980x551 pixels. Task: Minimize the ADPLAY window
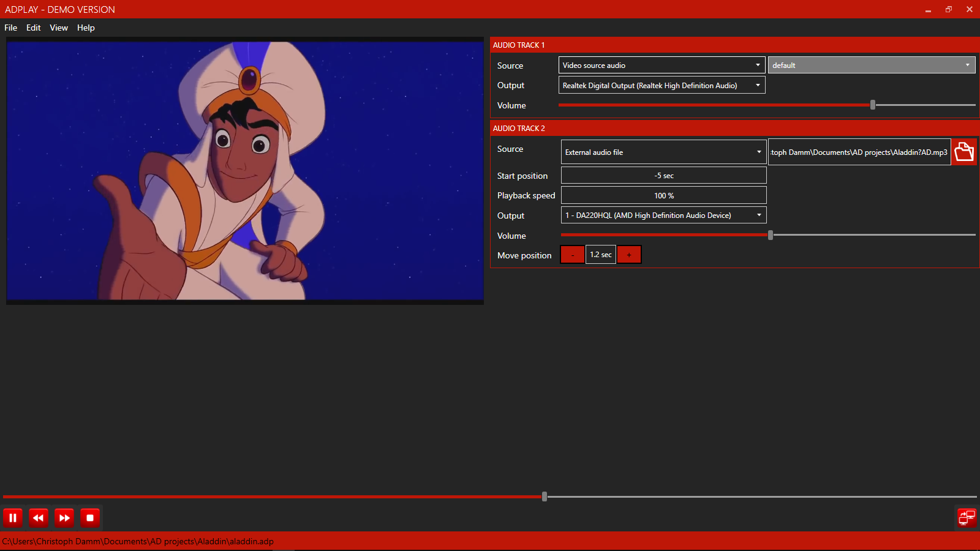point(928,9)
